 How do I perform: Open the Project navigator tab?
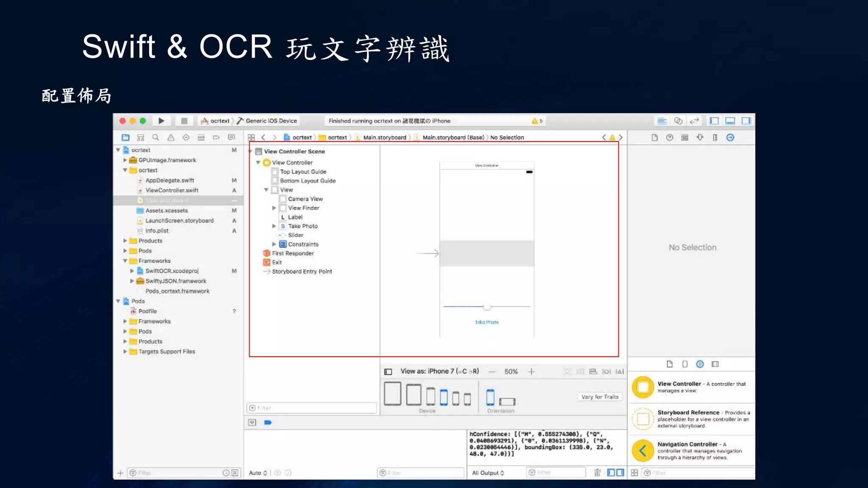point(125,137)
